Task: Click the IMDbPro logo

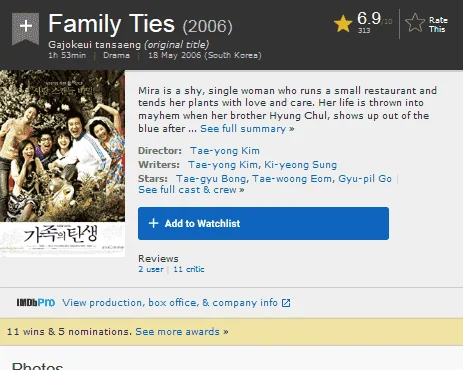Action: coord(36,302)
